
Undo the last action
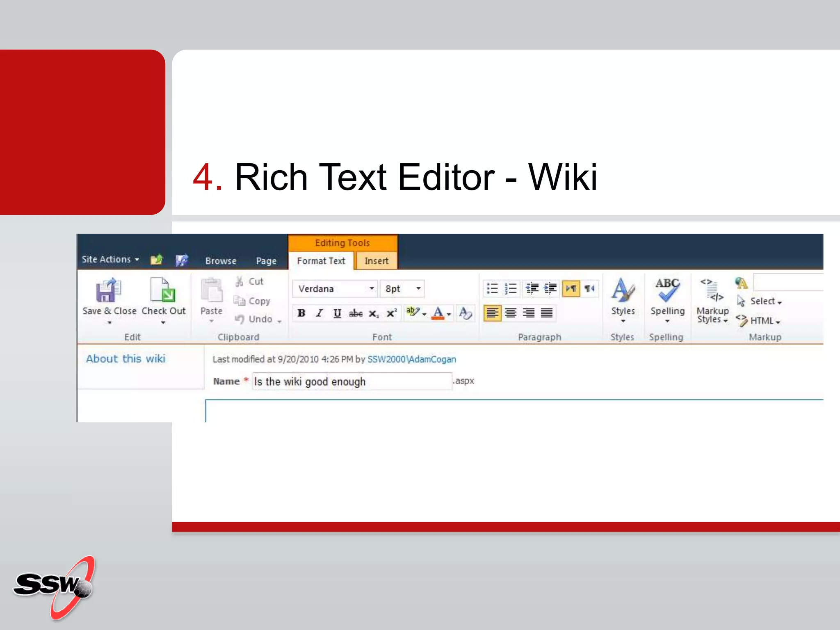pos(253,319)
